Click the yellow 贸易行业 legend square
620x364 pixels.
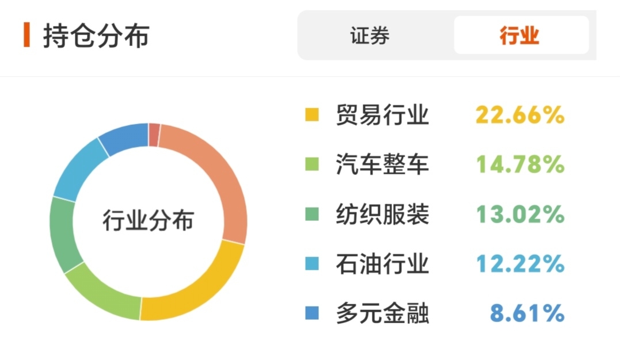pos(311,115)
